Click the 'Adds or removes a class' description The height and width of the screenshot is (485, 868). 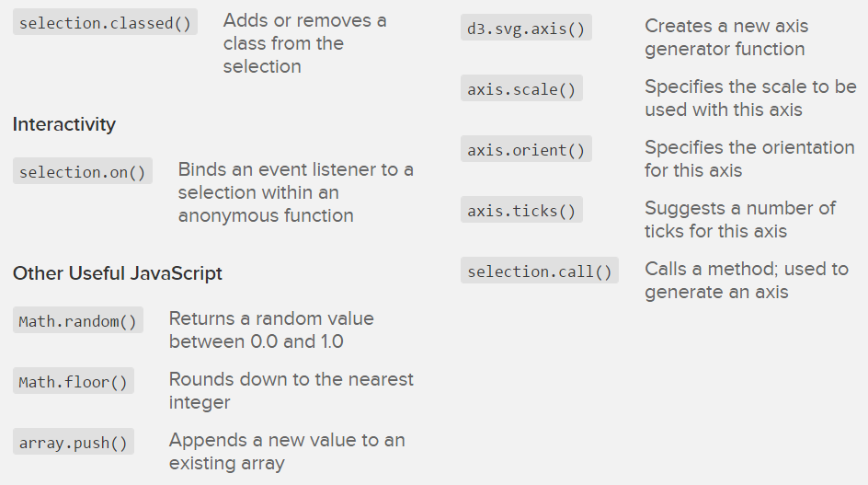(x=304, y=43)
